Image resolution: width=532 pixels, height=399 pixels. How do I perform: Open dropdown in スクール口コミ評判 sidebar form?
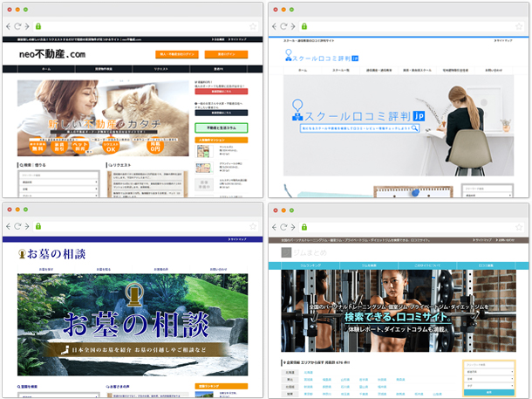(488, 196)
